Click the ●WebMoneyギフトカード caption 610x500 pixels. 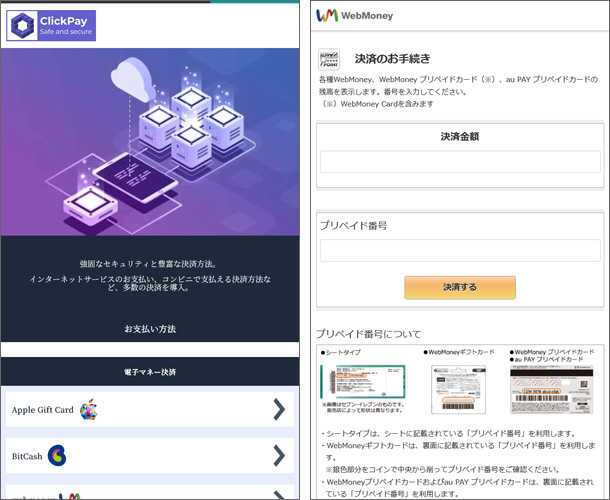click(459, 352)
